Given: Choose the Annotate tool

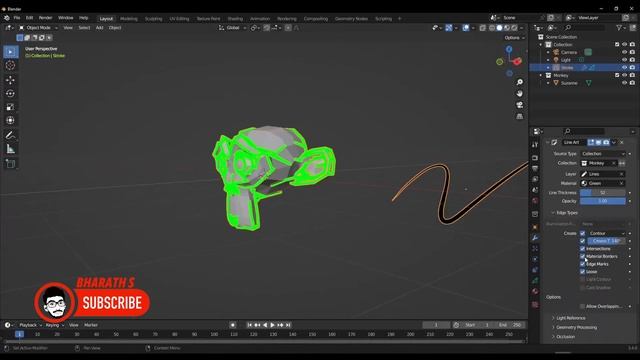Looking at the screenshot, I should pos(11,135).
